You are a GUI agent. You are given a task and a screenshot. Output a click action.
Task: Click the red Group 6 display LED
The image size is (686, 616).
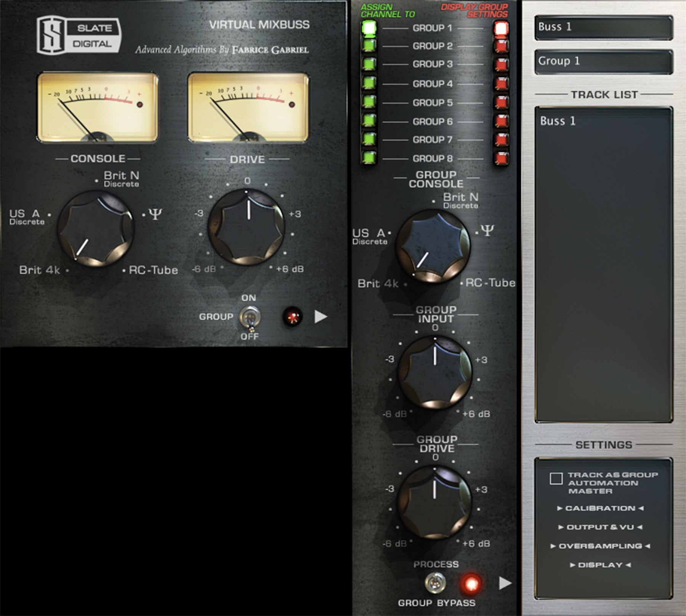tap(501, 121)
